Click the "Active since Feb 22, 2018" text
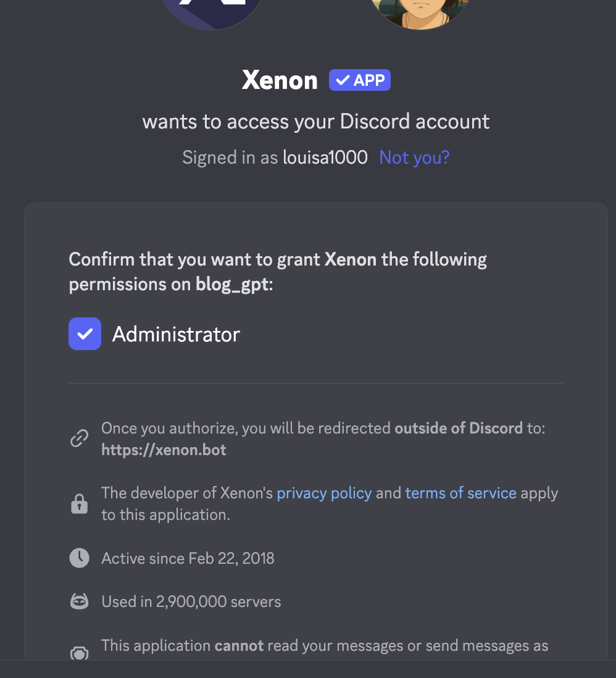The height and width of the screenshot is (678, 616). point(188,558)
